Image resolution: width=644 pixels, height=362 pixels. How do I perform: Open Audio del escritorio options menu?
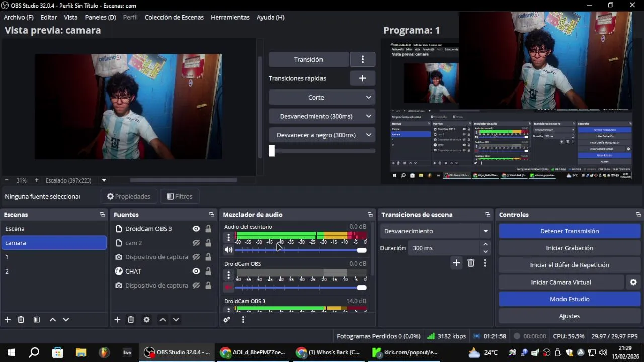click(x=228, y=237)
